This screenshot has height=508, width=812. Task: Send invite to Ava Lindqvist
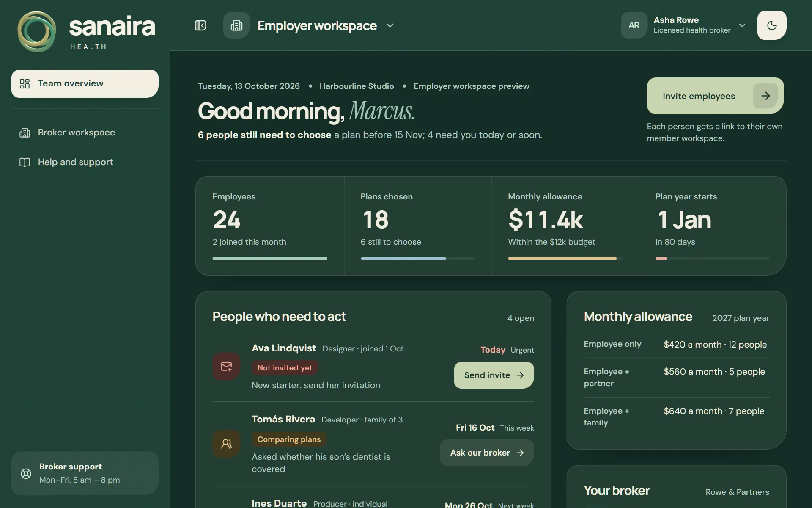coord(494,375)
